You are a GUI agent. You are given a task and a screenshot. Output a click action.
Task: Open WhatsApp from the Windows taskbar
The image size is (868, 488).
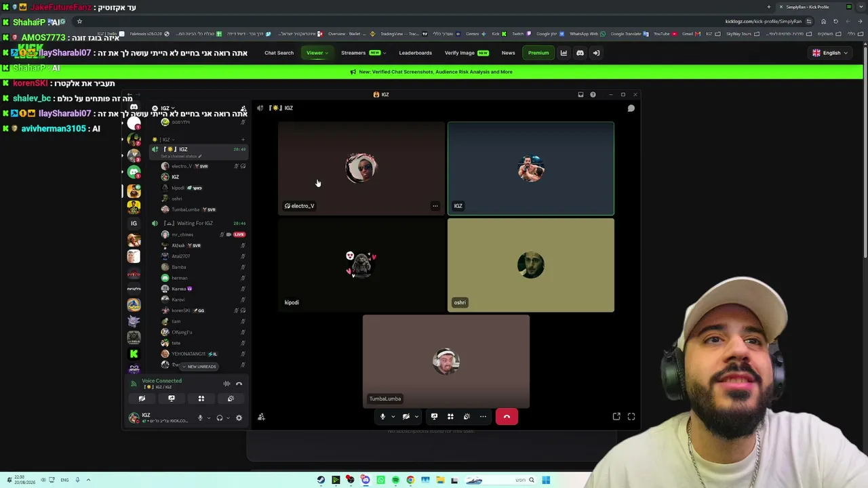click(x=380, y=480)
